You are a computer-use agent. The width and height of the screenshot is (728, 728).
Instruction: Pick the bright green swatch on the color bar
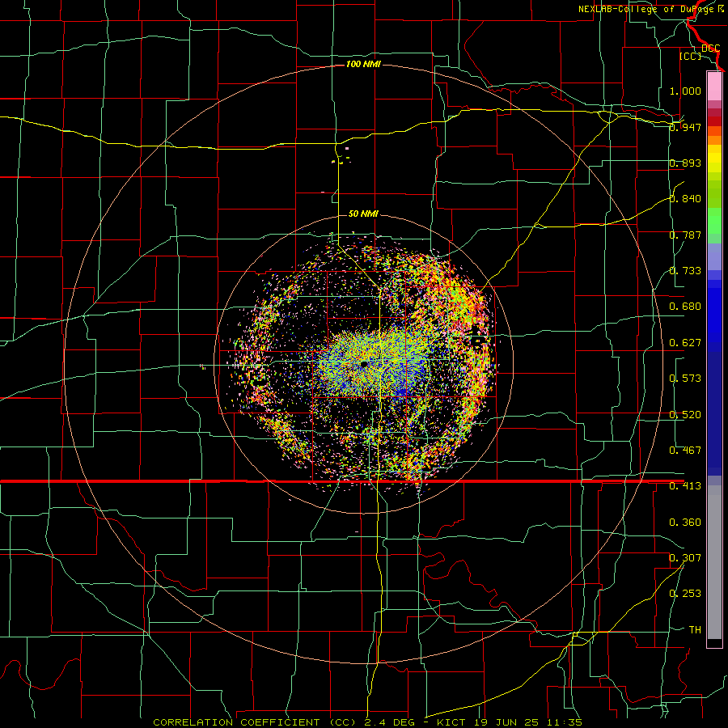point(714,221)
